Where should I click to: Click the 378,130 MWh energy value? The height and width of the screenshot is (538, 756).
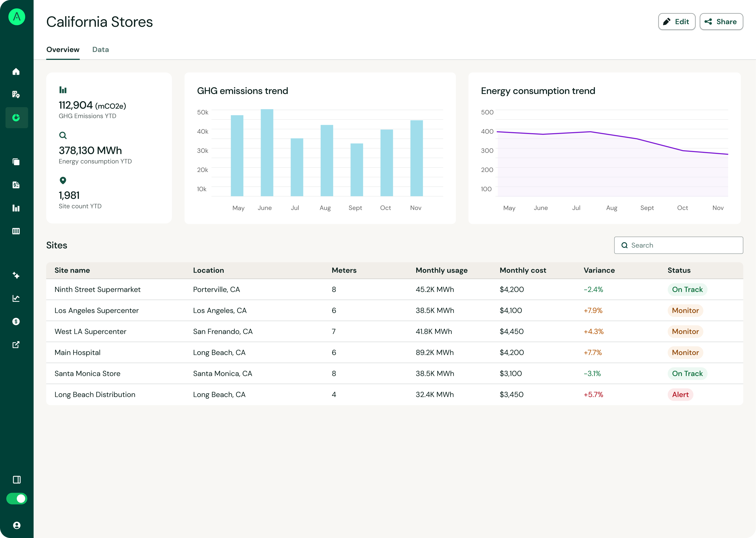click(x=90, y=150)
